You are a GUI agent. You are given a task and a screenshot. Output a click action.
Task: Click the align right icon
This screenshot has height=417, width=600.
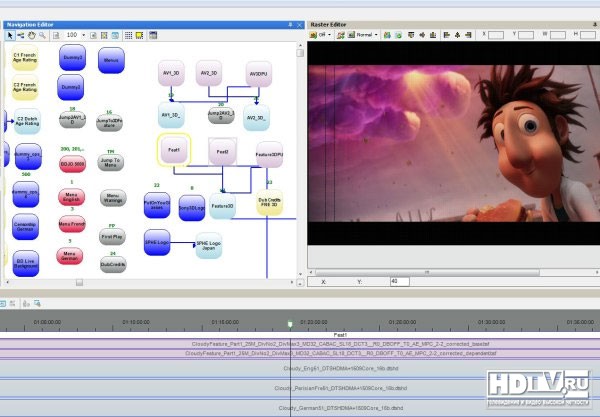click(468, 35)
